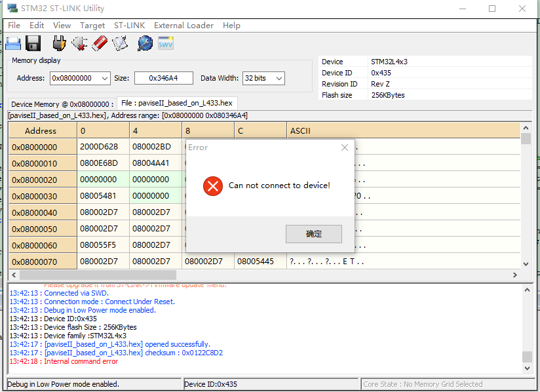This screenshot has width=540, height=392.
Task: Click log line 'Internal command error'
Action: point(64,361)
